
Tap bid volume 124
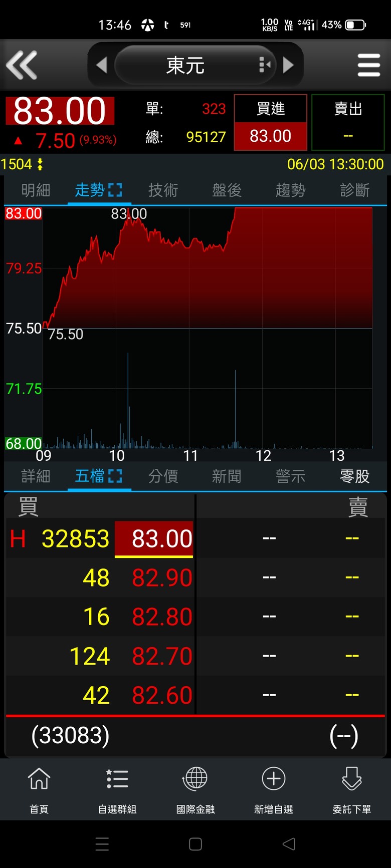tap(90, 656)
